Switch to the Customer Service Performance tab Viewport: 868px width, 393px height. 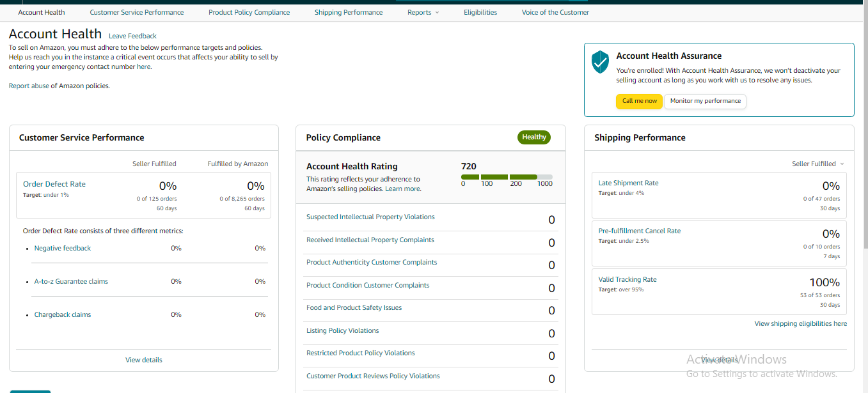point(137,12)
